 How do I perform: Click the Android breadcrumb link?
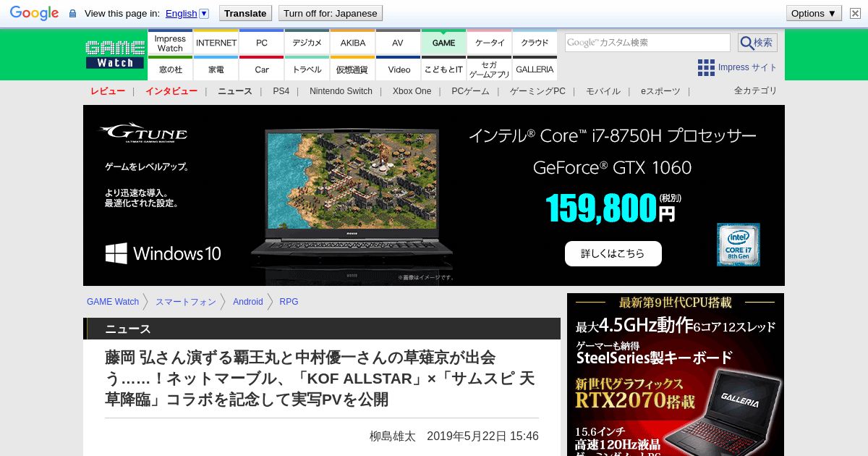point(248,302)
